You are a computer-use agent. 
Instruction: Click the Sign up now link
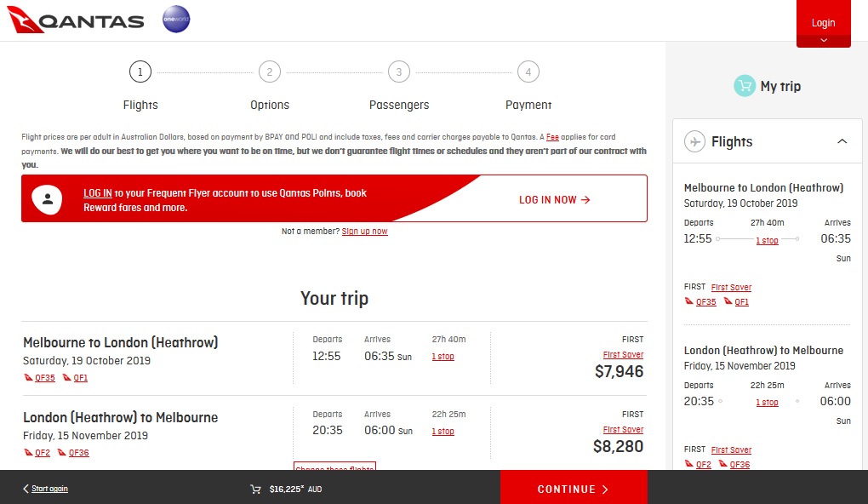coord(364,232)
